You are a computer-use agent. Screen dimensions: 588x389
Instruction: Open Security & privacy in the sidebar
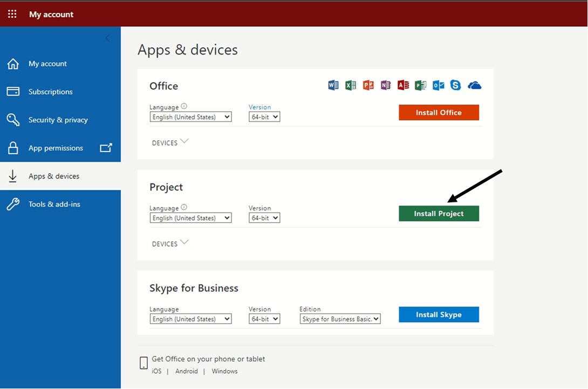tap(60, 120)
